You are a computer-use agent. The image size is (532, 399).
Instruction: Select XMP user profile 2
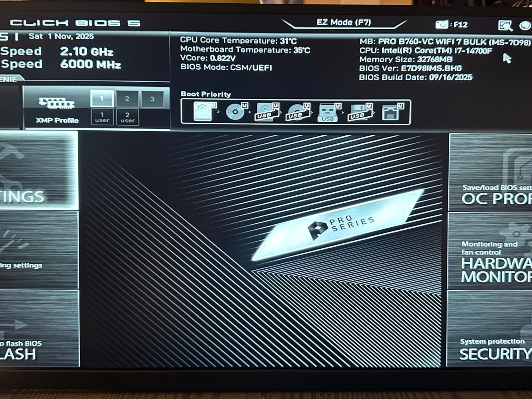tap(128, 117)
